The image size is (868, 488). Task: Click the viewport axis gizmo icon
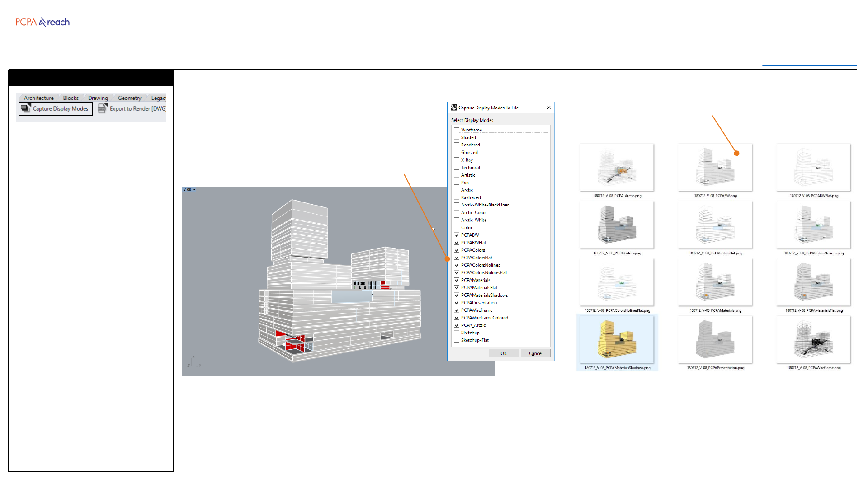(x=194, y=362)
